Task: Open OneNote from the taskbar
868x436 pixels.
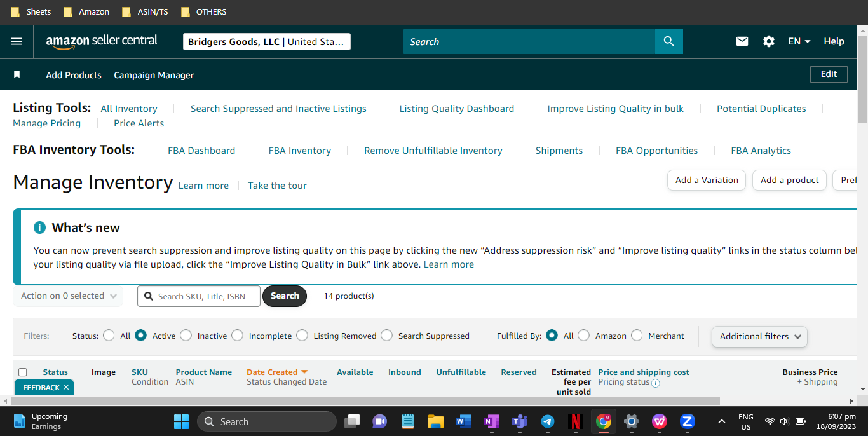Action: point(491,421)
